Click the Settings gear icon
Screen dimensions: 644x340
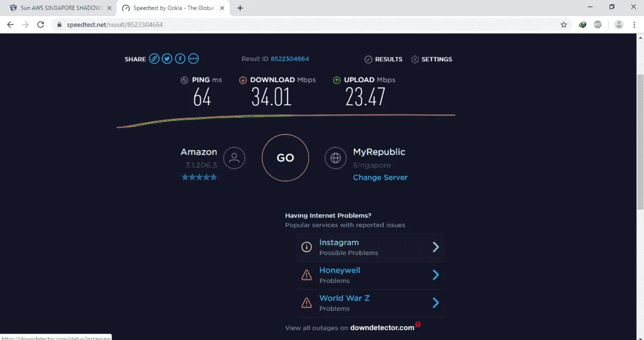415,60
